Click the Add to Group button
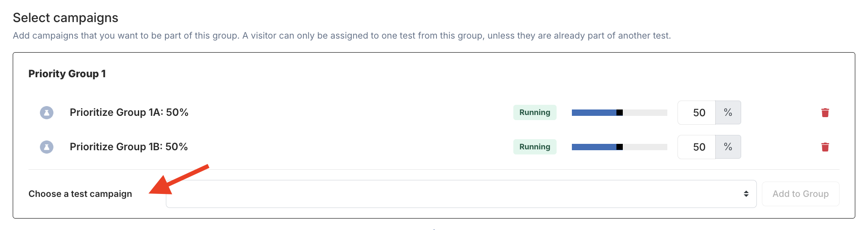The width and height of the screenshot is (868, 230). tap(800, 194)
